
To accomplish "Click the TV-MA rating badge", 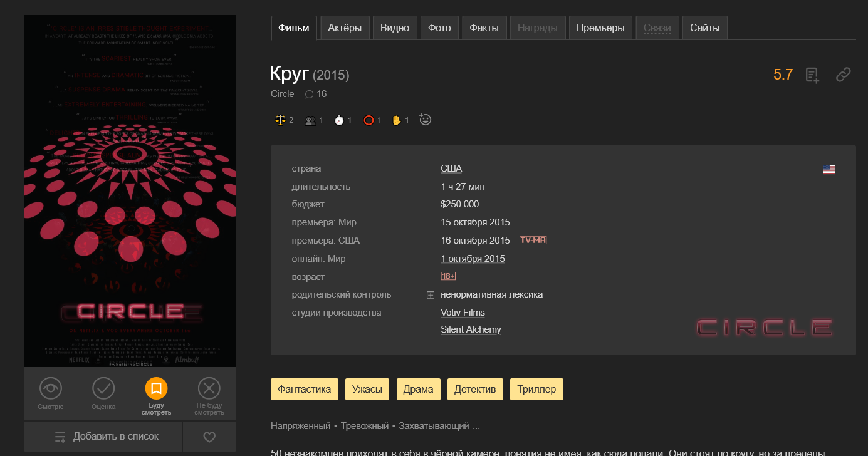I will point(533,241).
